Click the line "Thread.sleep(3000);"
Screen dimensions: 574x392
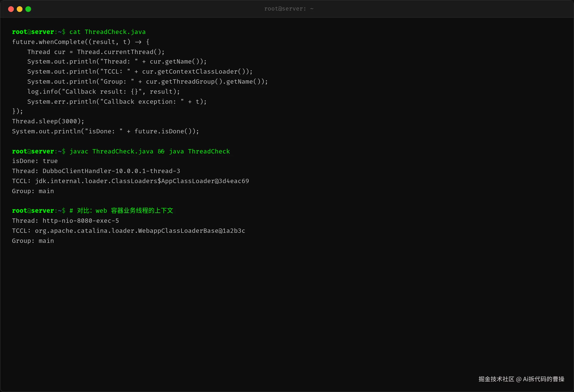[x=48, y=121]
